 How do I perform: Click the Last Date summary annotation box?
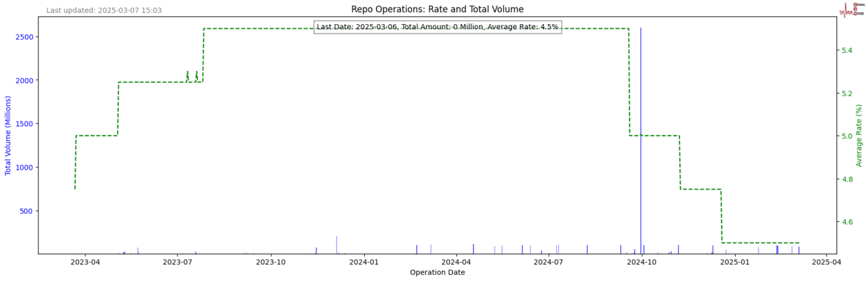437,27
